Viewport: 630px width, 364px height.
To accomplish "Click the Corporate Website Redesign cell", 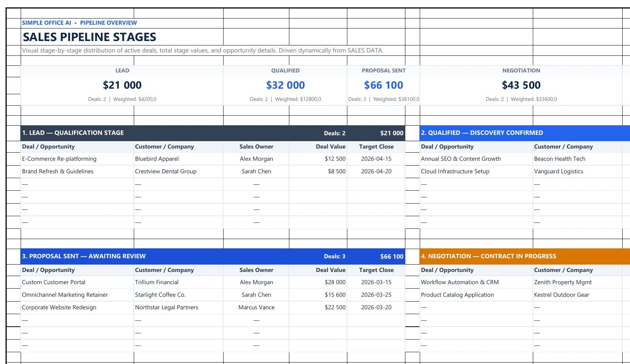I will 77,307.
